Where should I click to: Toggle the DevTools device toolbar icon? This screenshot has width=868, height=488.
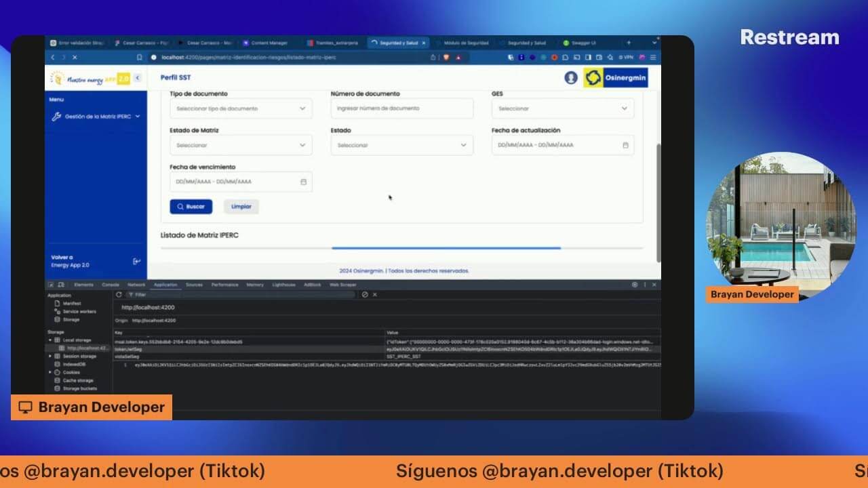click(61, 285)
